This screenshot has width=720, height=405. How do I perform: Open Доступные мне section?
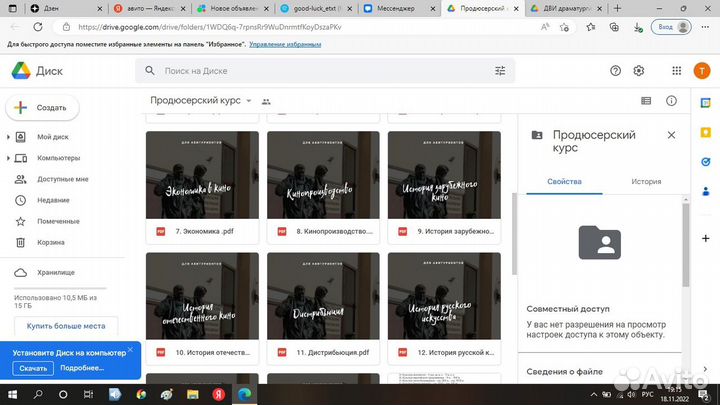(x=62, y=179)
